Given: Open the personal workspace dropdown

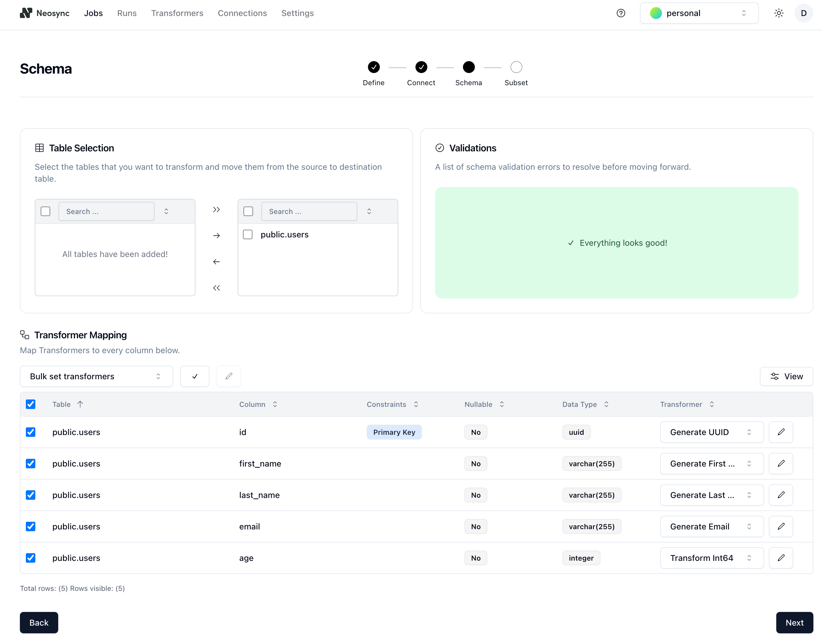Looking at the screenshot, I should [x=698, y=13].
